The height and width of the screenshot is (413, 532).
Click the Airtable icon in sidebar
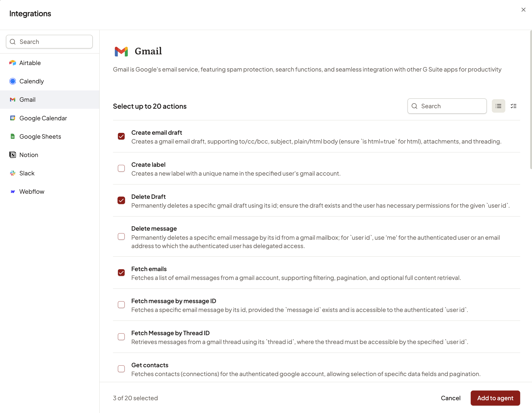click(13, 63)
